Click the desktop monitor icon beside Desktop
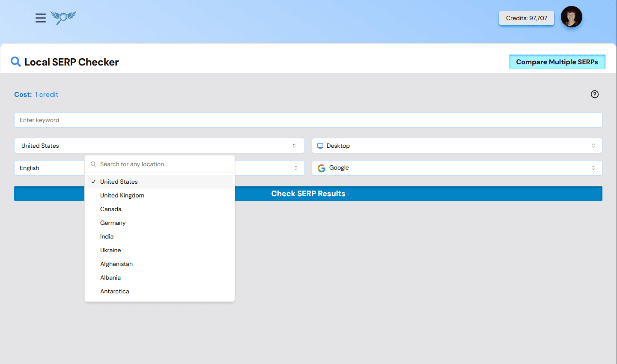 coord(320,146)
